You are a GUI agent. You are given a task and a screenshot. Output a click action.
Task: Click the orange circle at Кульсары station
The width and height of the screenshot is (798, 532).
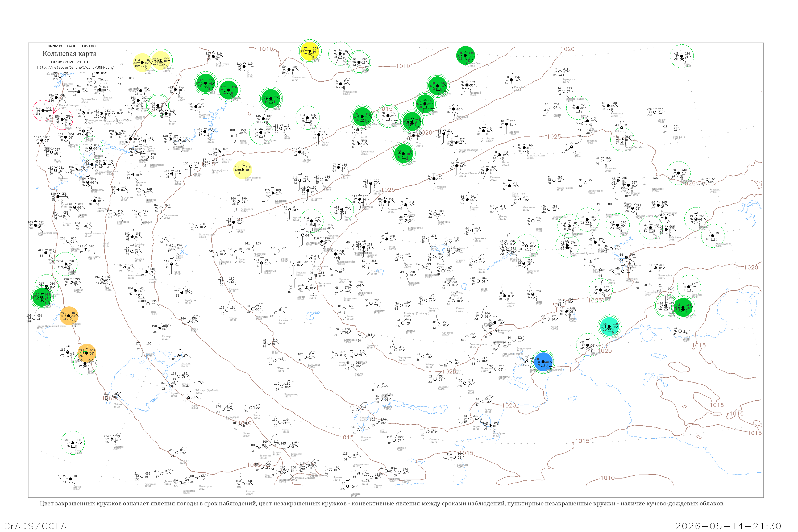pyautogui.click(x=69, y=316)
